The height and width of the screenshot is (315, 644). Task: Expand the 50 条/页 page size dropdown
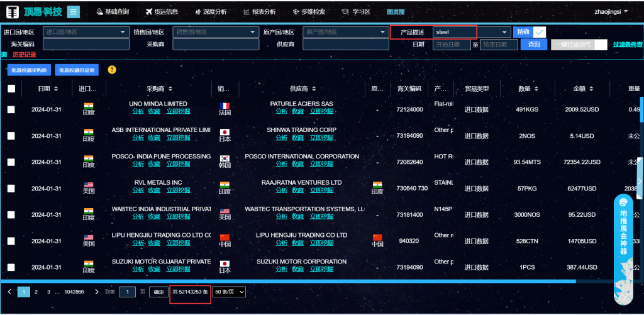point(228,292)
